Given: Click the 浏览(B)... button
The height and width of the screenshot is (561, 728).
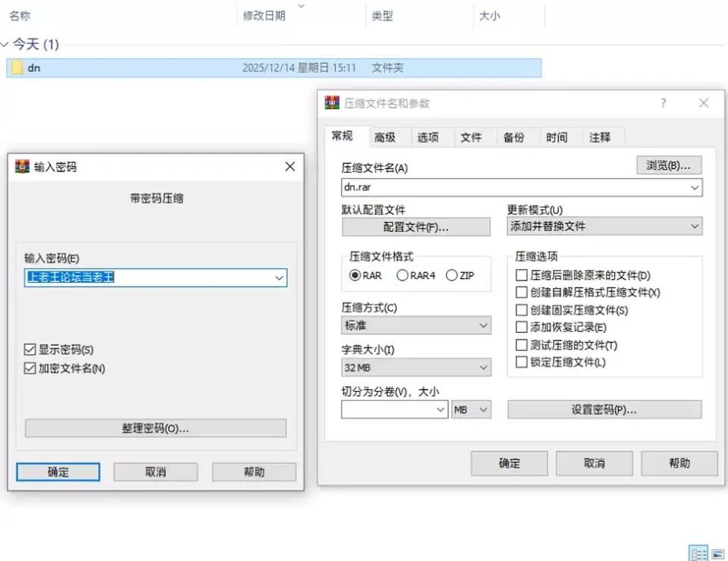Looking at the screenshot, I should [x=669, y=165].
